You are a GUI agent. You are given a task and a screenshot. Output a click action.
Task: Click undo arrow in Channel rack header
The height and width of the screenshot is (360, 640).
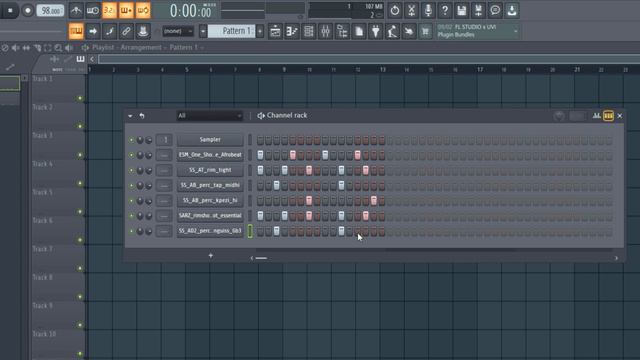142,116
